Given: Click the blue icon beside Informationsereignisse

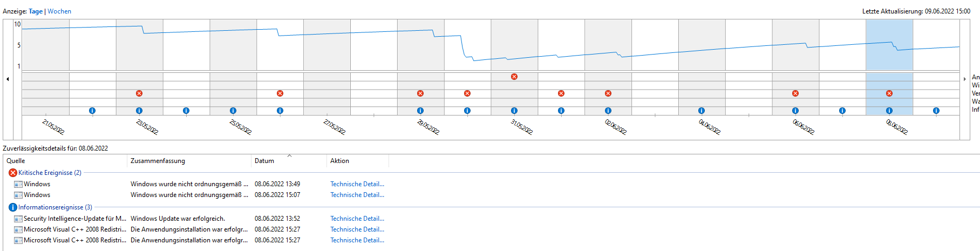Looking at the screenshot, I should (x=13, y=207).
